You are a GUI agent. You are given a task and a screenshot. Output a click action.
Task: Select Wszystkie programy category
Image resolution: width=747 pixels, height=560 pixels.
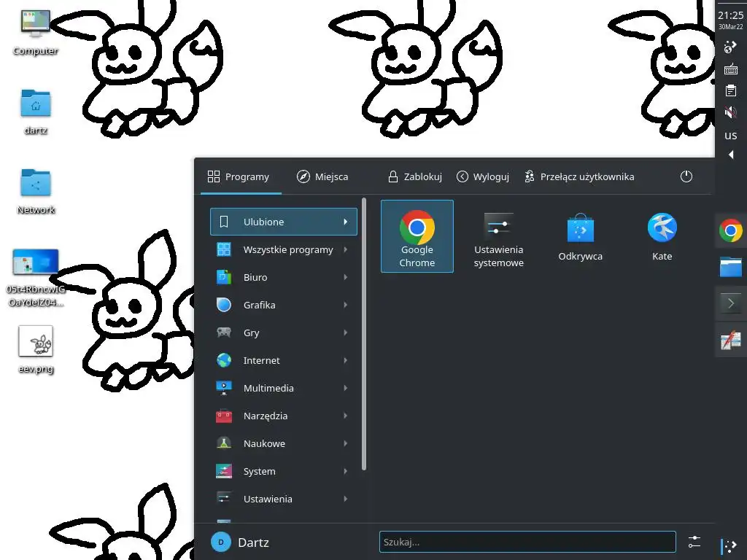click(284, 249)
